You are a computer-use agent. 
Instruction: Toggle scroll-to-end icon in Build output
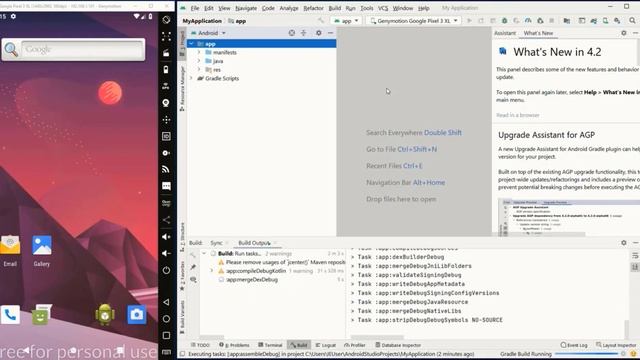coord(635,267)
